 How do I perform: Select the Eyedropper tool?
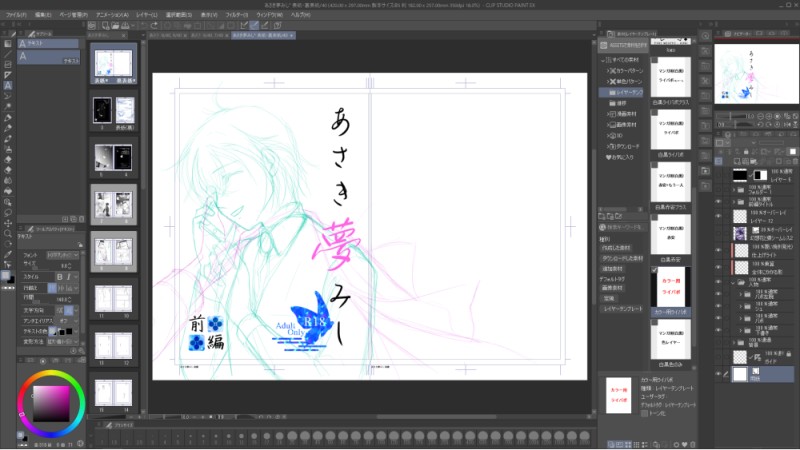click(8, 255)
